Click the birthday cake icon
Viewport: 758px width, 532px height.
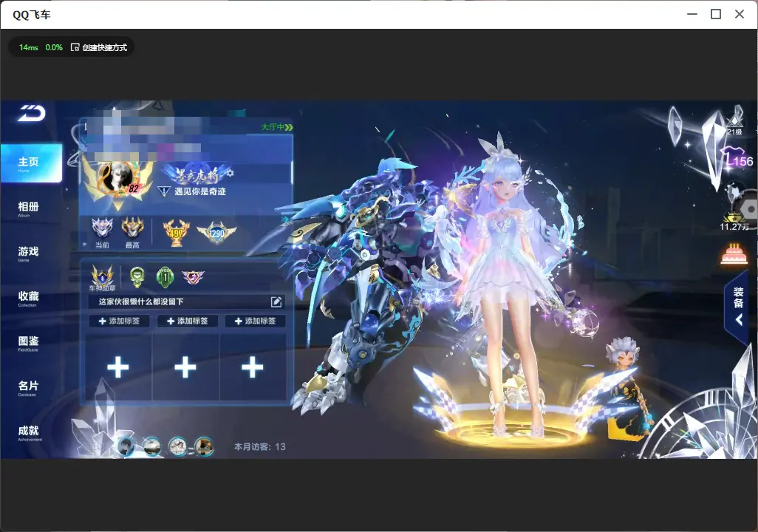click(734, 254)
